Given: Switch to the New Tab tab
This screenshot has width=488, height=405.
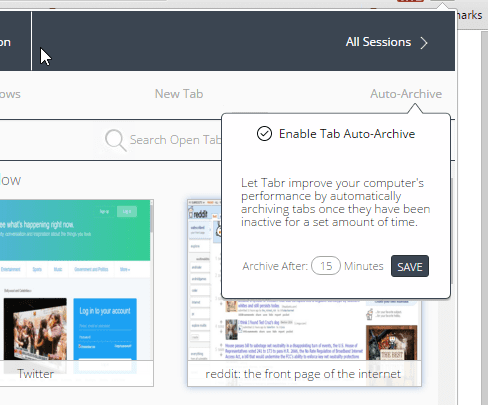Looking at the screenshot, I should [x=179, y=94].
